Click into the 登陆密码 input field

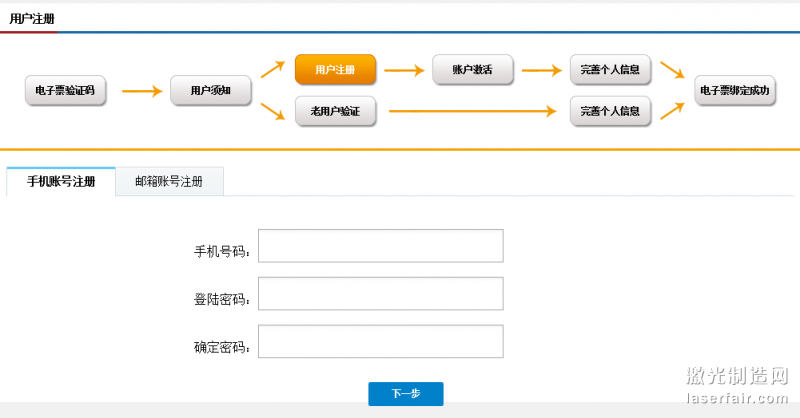380,294
